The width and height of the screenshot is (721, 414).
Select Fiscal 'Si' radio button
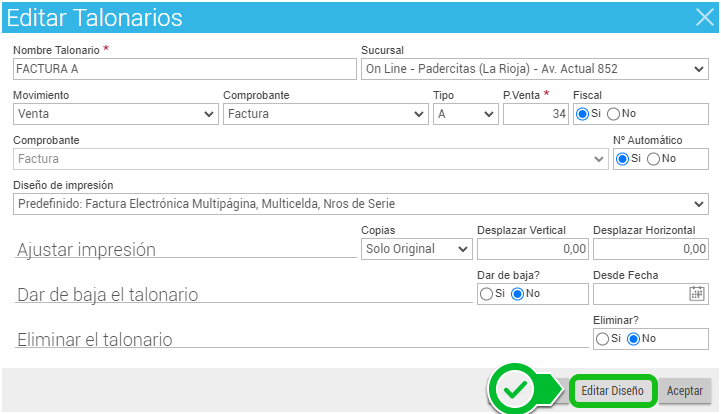coord(582,114)
